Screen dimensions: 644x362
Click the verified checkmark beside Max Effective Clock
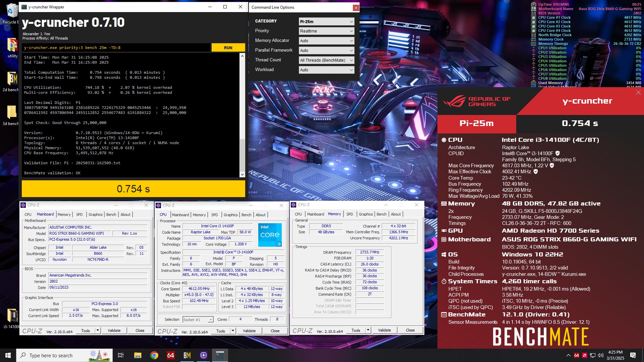(x=536, y=171)
